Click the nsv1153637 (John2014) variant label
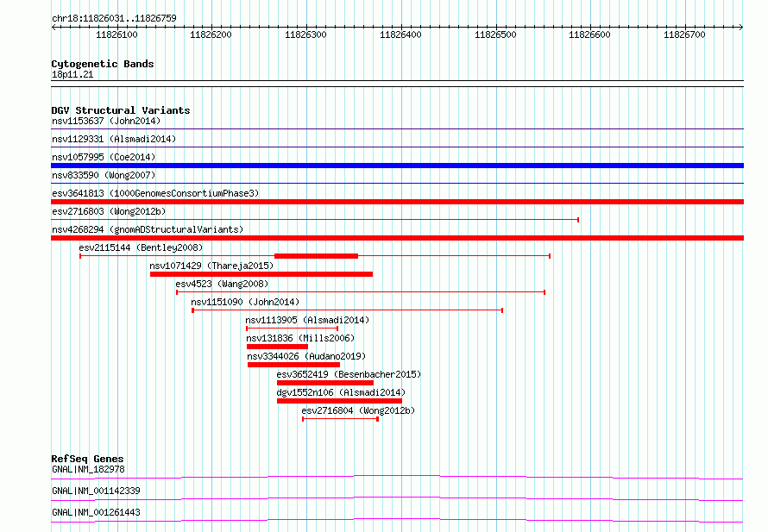Image resolution: width=768 pixels, height=532 pixels. [106, 121]
